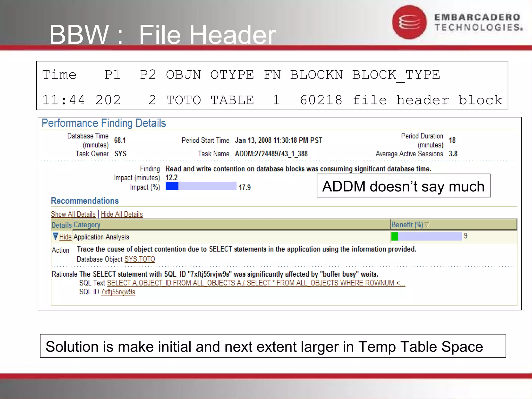Viewport: 532px width, 399px height.
Task: Sort by the Benefit (%) column arrow
Action: (x=427, y=225)
